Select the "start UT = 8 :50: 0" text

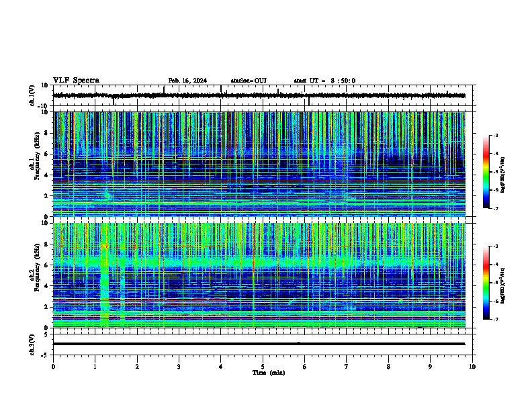tap(324, 81)
